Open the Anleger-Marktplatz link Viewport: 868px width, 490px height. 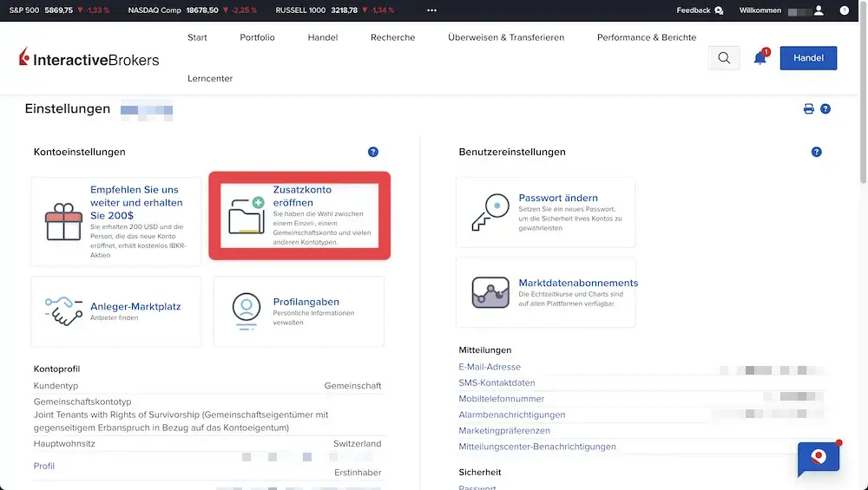(135, 307)
